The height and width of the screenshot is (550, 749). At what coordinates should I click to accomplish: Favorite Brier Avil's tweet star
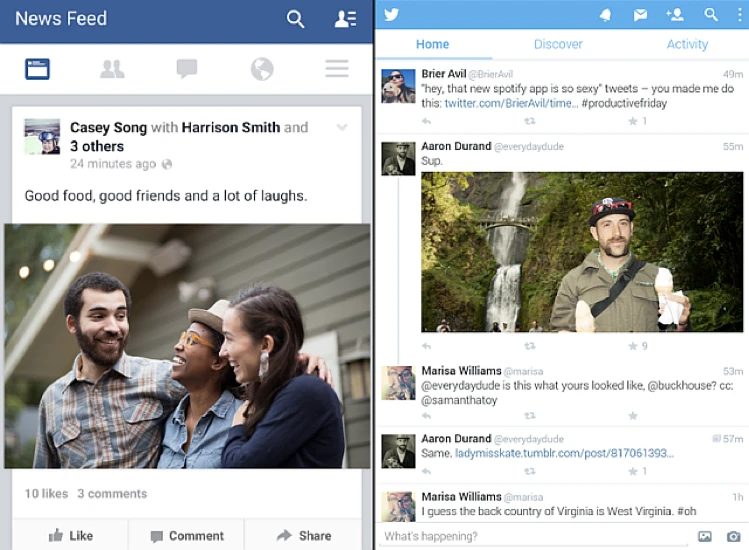point(633,121)
